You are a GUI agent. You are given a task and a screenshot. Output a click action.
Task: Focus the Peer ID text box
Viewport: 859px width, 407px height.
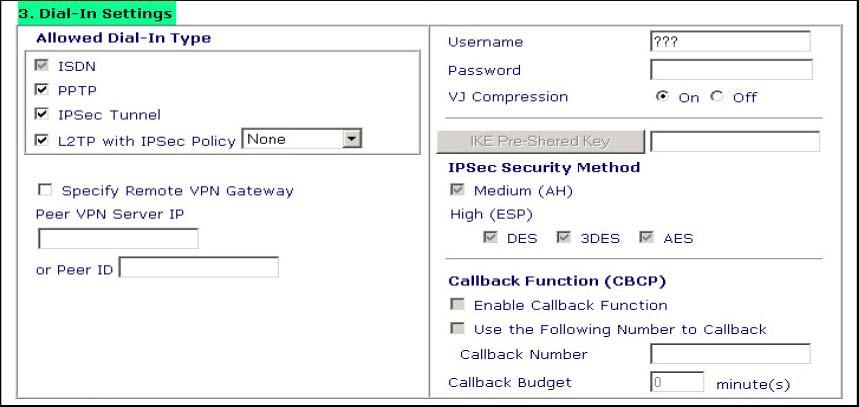click(198, 268)
